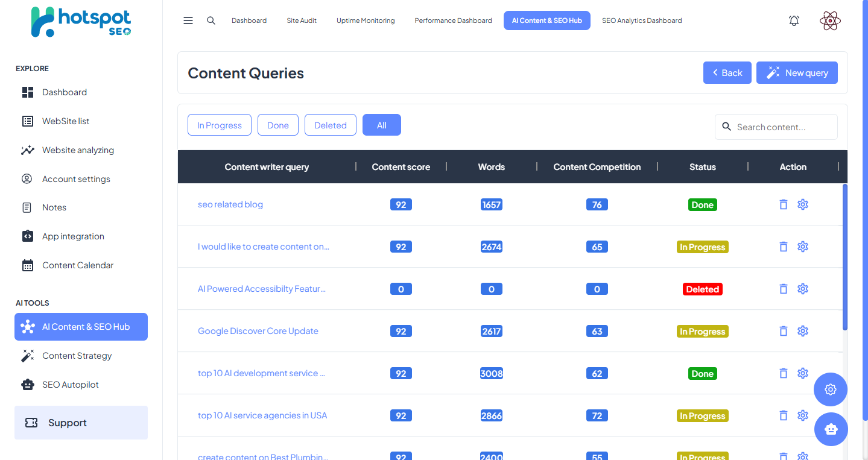This screenshot has height=460, width=868.
Task: Go to Performance Dashboard tab
Action: pyautogui.click(x=454, y=20)
